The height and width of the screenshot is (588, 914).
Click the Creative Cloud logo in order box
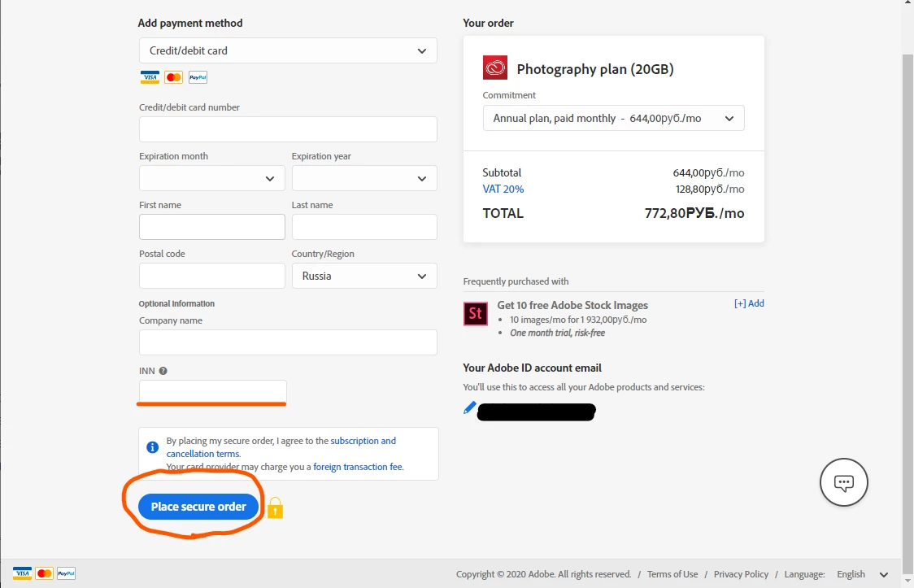tap(495, 68)
